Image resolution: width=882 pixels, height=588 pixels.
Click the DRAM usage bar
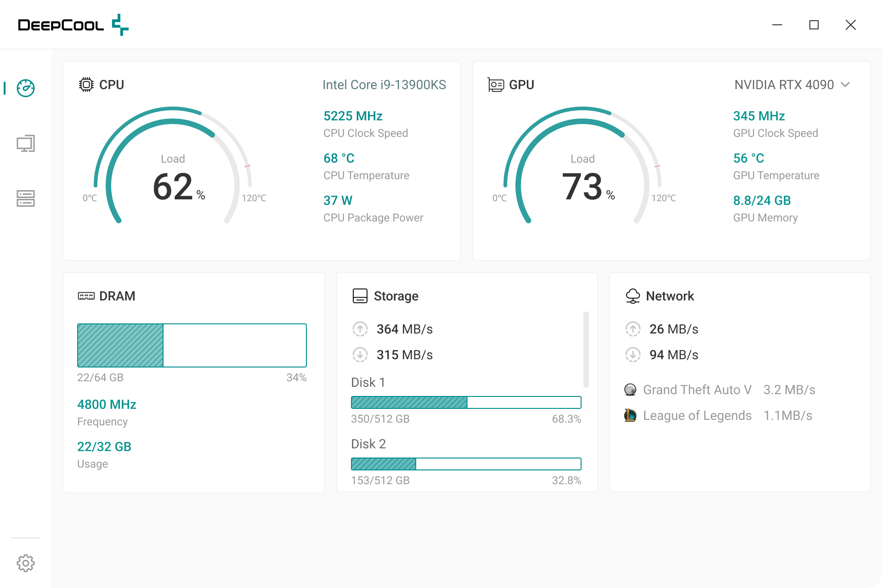[192, 345]
